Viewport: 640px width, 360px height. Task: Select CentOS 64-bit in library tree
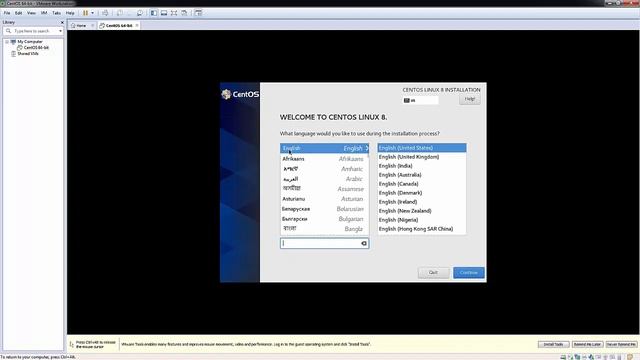pyautogui.click(x=36, y=48)
